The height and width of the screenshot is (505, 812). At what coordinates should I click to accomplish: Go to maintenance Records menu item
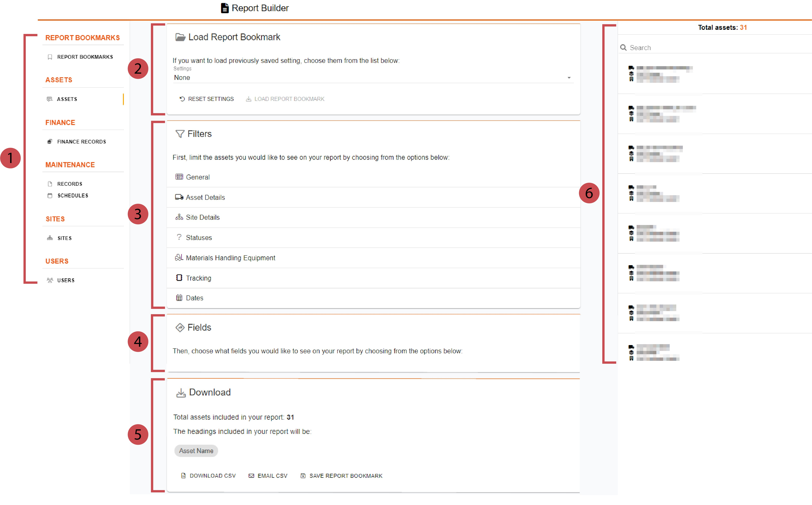coord(69,184)
